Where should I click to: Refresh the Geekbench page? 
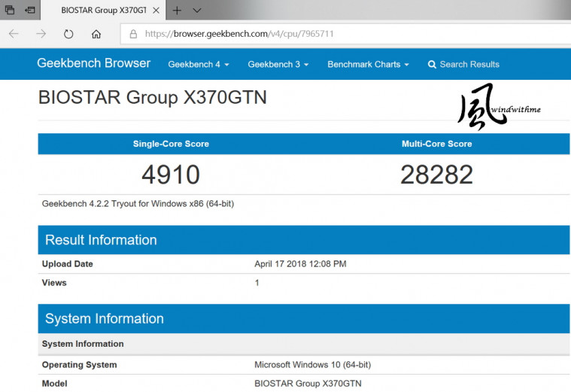68,34
